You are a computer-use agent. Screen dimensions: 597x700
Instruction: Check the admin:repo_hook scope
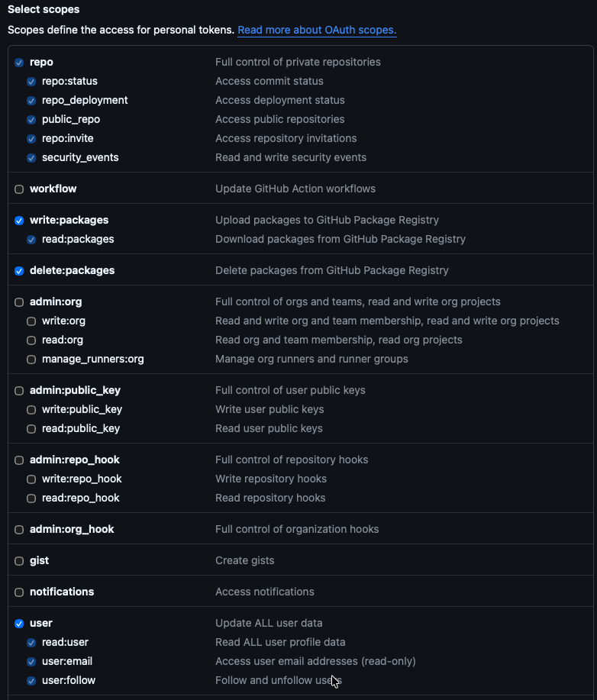19,460
